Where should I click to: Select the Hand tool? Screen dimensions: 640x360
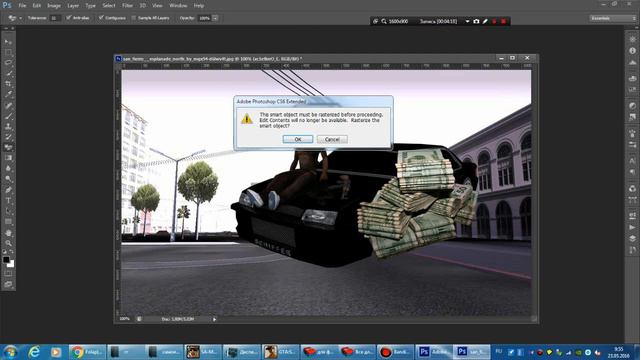coord(8,233)
